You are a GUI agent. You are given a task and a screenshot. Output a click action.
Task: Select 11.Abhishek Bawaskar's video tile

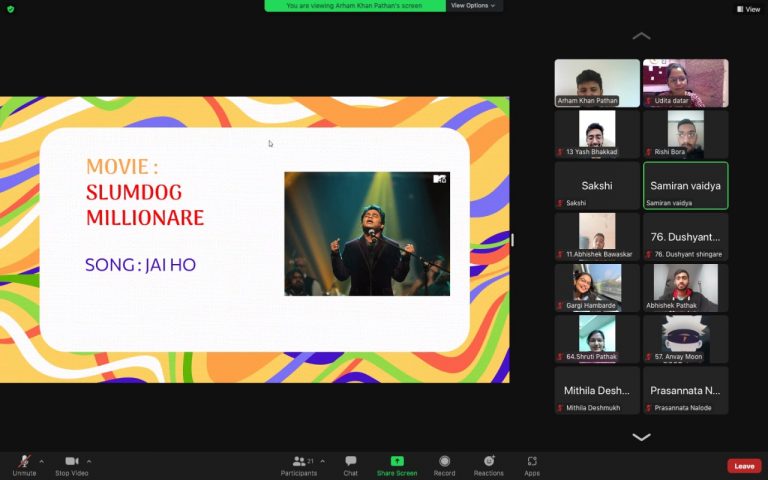tap(597, 237)
